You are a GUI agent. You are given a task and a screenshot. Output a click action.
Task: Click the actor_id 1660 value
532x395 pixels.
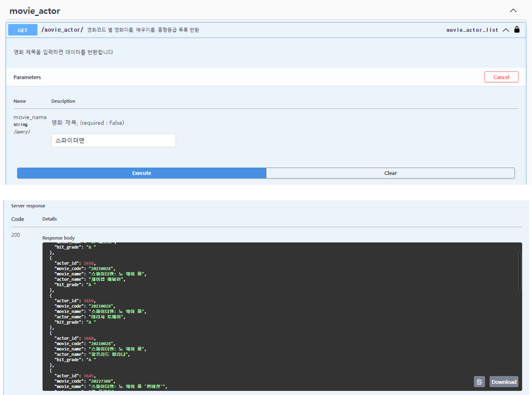tap(88, 338)
